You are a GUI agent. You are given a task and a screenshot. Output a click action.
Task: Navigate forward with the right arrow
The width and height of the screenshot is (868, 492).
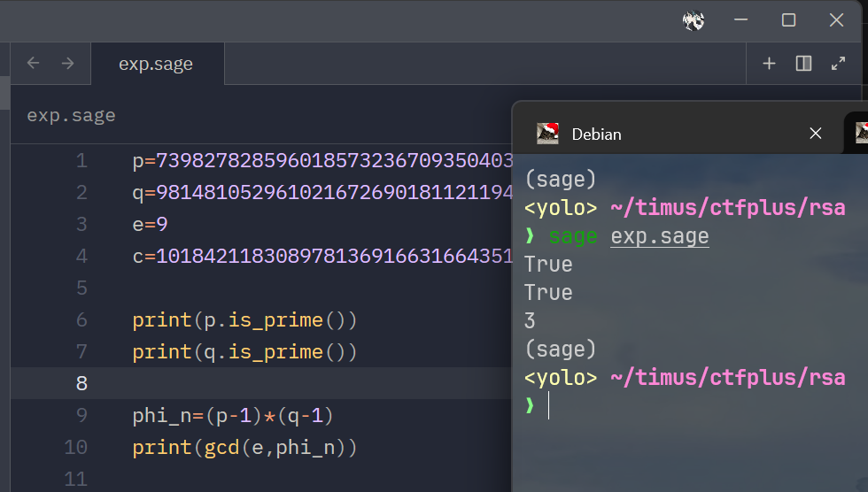point(67,63)
